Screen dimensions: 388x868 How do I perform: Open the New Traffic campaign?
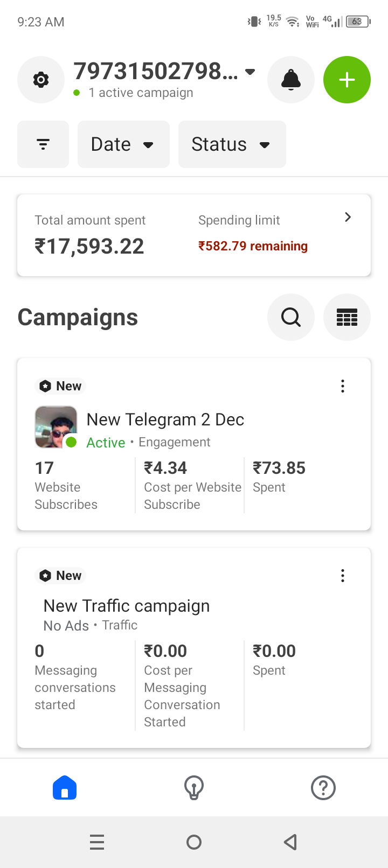[127, 606]
